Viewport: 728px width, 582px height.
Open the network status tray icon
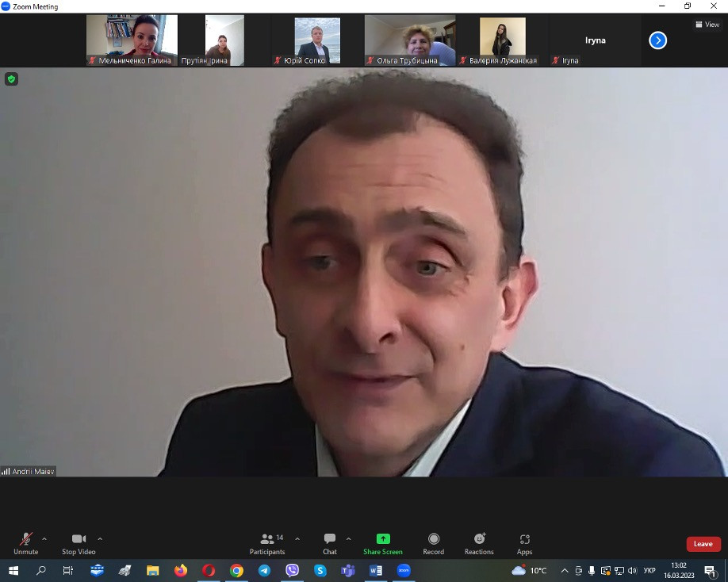[x=619, y=570]
